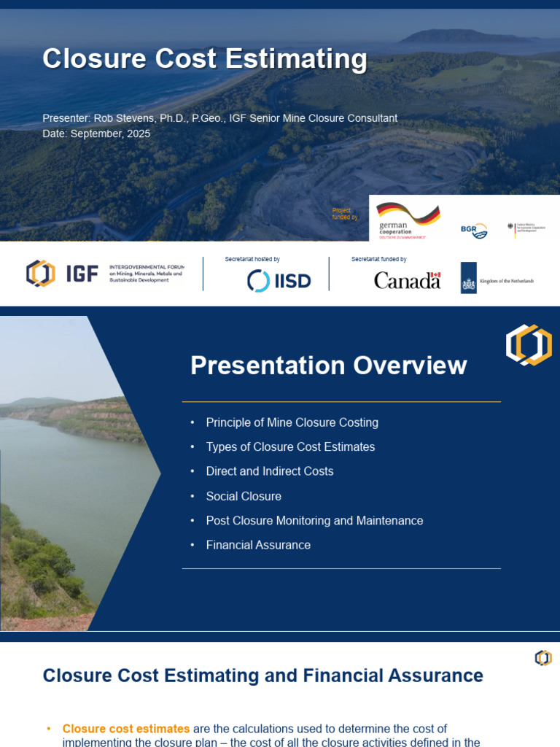Click the "Project funded by" label
The height and width of the screenshot is (747, 560).
[x=344, y=214]
